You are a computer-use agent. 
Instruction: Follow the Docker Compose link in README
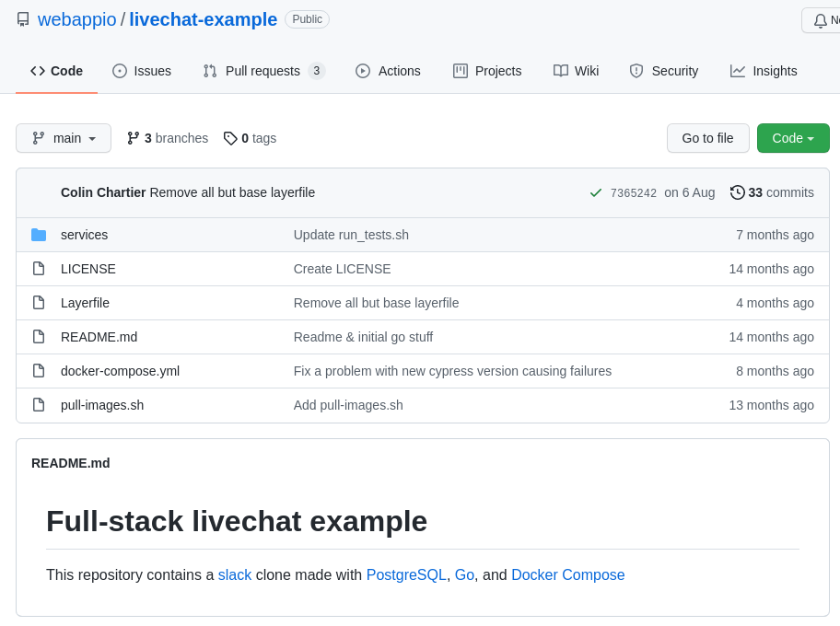pos(568,574)
